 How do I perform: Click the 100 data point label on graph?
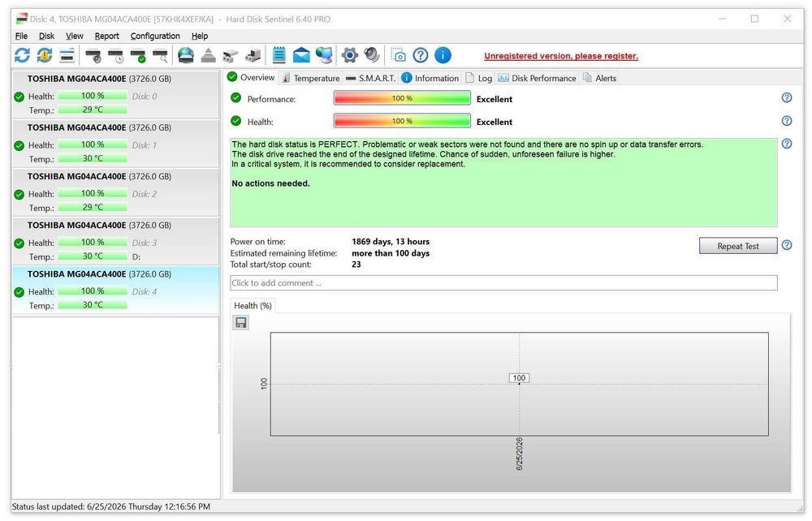point(519,377)
